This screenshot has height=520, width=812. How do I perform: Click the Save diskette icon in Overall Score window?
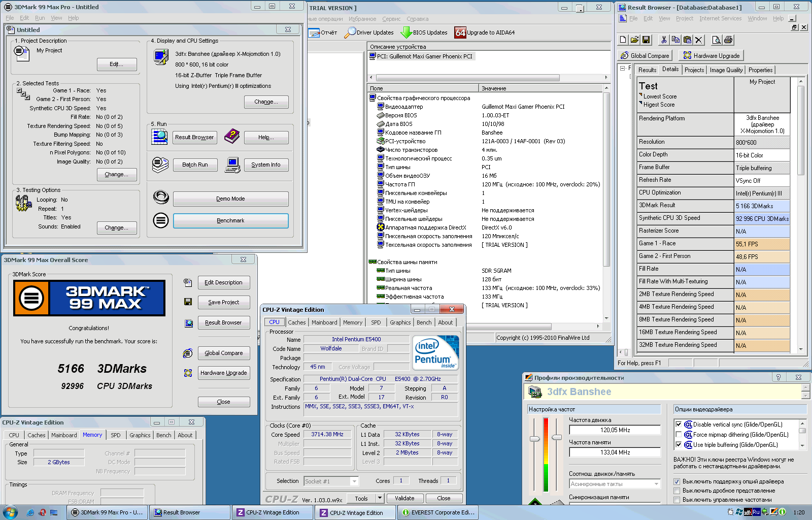point(188,302)
